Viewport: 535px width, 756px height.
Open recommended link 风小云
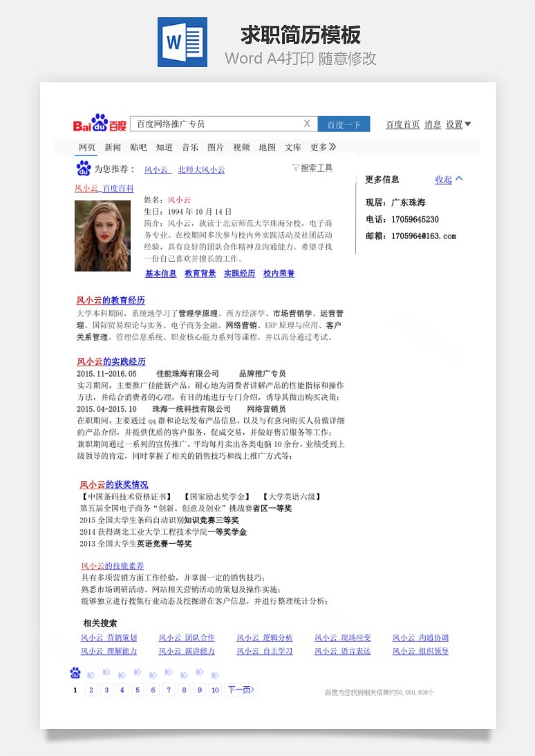tap(156, 170)
